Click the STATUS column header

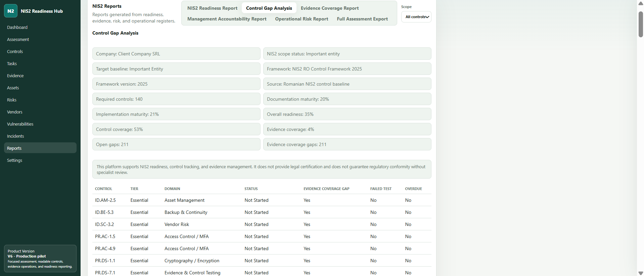251,189
